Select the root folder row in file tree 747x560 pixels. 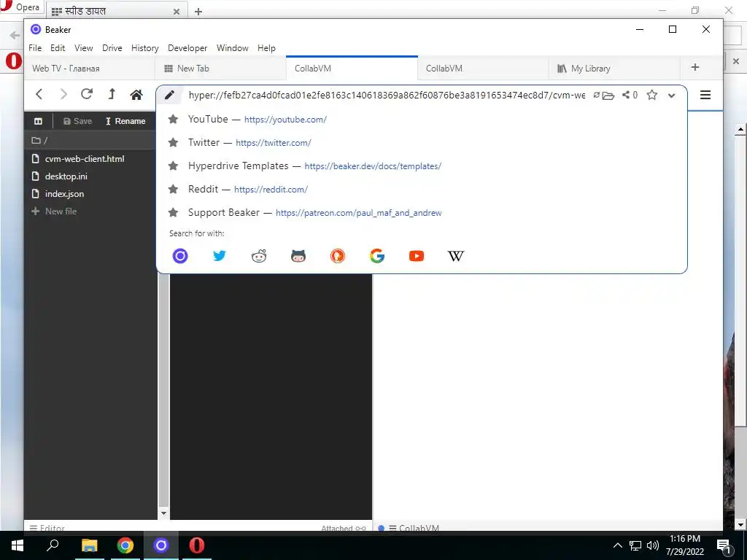(90, 140)
